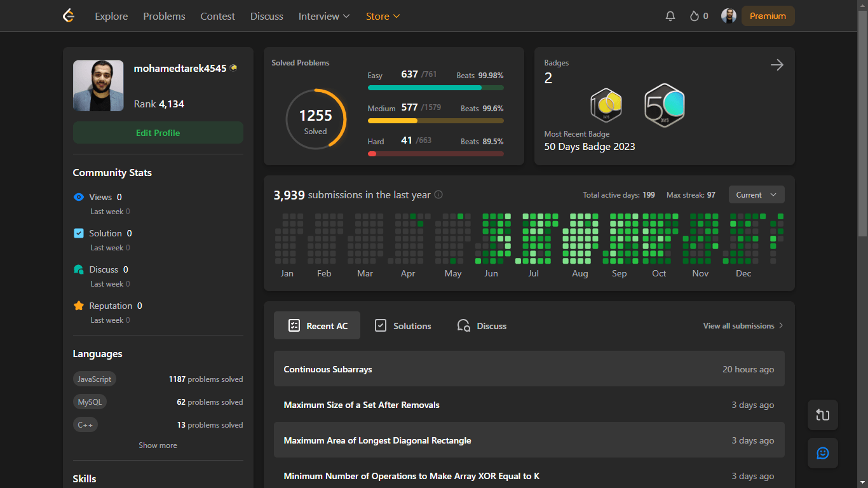This screenshot has height=488, width=868.
Task: Click the Solutions tab check icon
Action: (x=381, y=325)
